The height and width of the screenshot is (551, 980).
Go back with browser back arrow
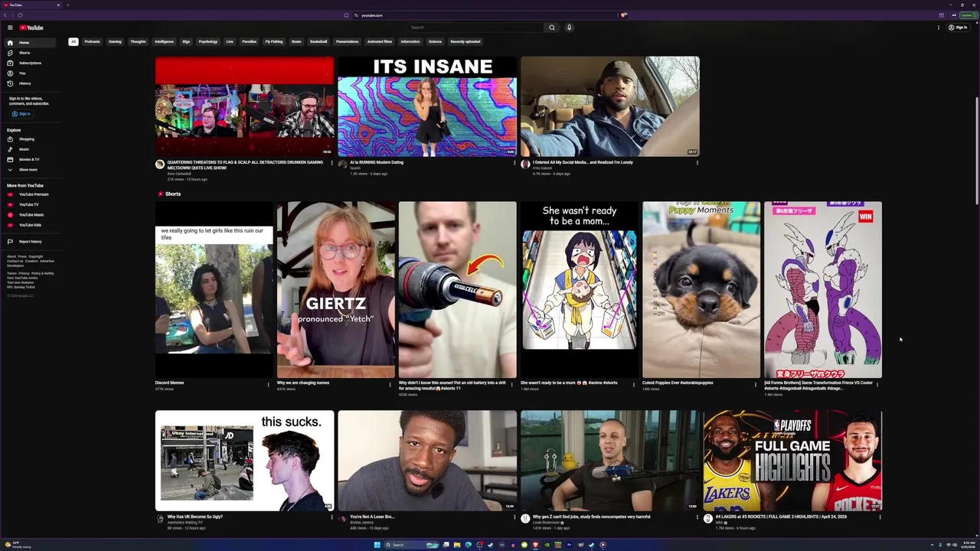pyautogui.click(x=5, y=15)
